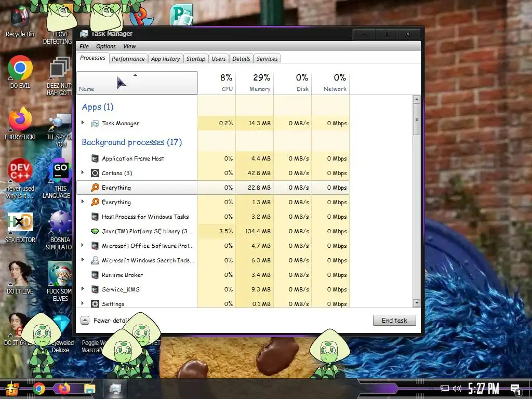Click the Task Manager app row icon
Viewport: 532px width, 399px height.
(95, 124)
